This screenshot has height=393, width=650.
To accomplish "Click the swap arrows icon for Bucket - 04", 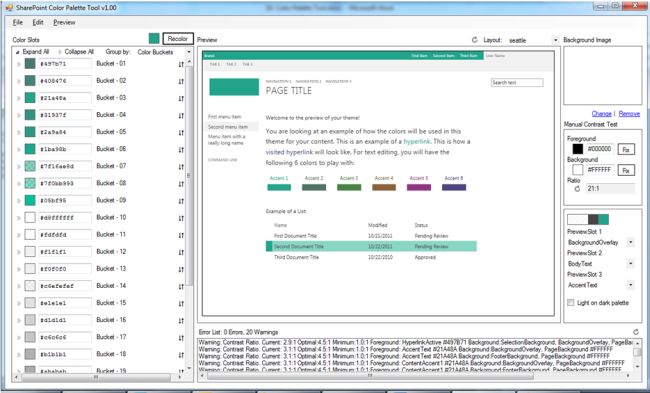I will coord(181,116).
